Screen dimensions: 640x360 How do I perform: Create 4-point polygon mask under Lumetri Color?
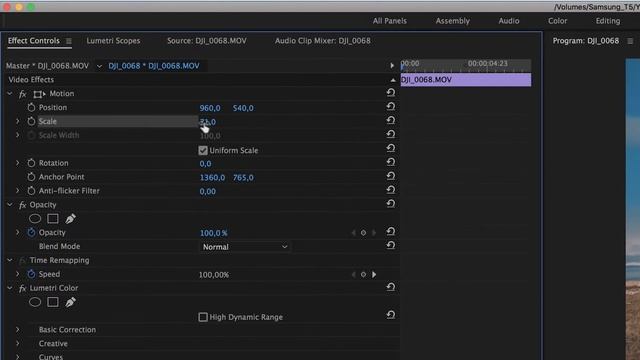pos(53,302)
